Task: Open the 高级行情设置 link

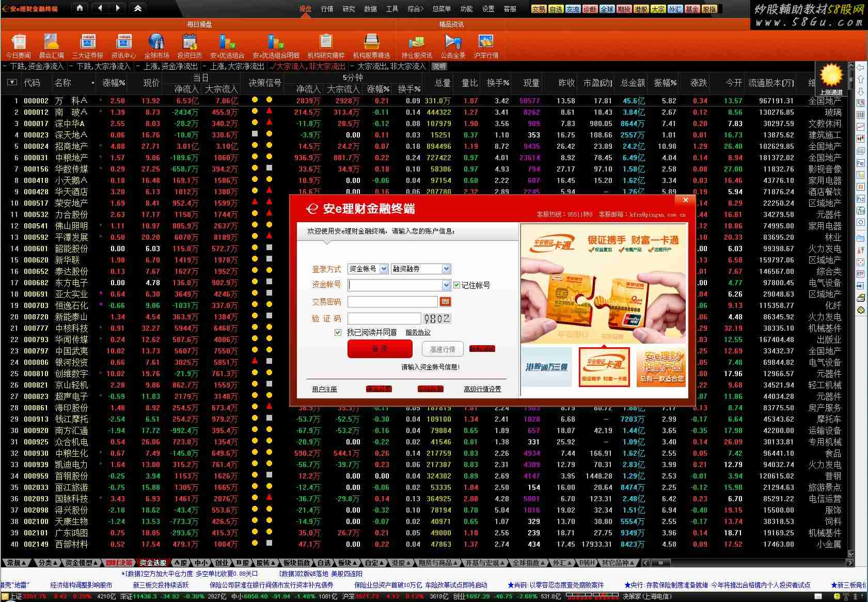Action: coord(482,389)
